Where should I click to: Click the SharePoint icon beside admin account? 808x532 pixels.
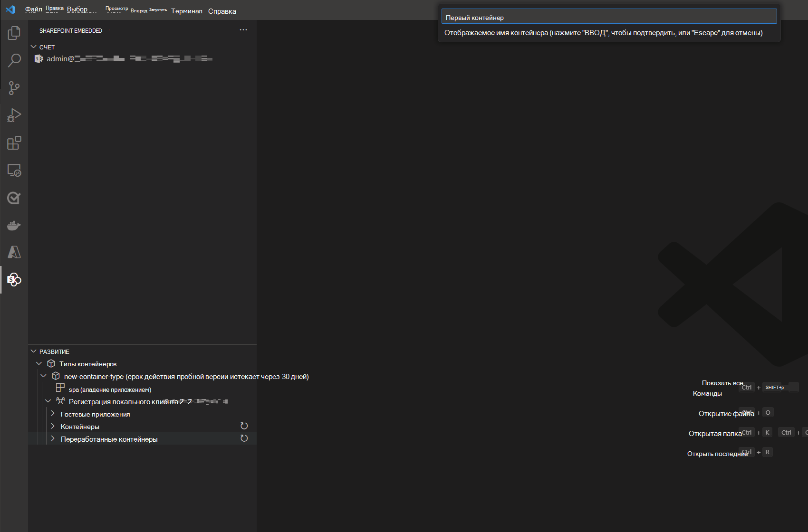coord(39,58)
